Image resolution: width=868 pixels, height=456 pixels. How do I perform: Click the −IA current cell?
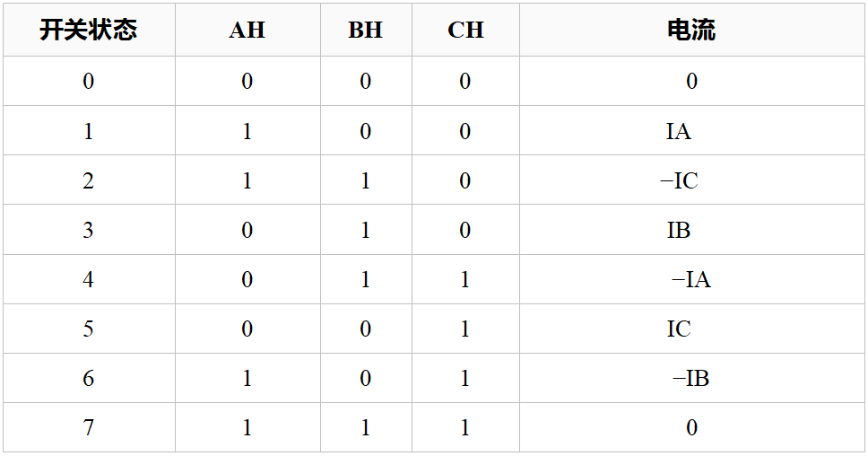click(691, 279)
